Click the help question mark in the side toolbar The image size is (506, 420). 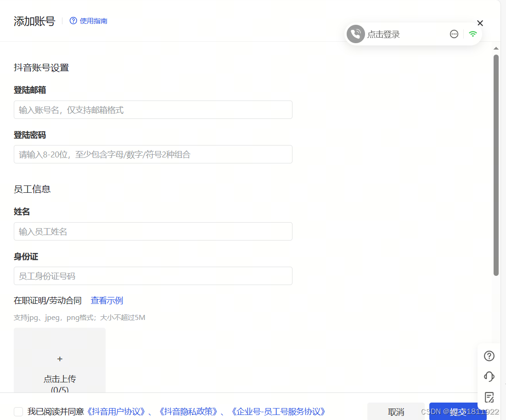[x=489, y=356]
